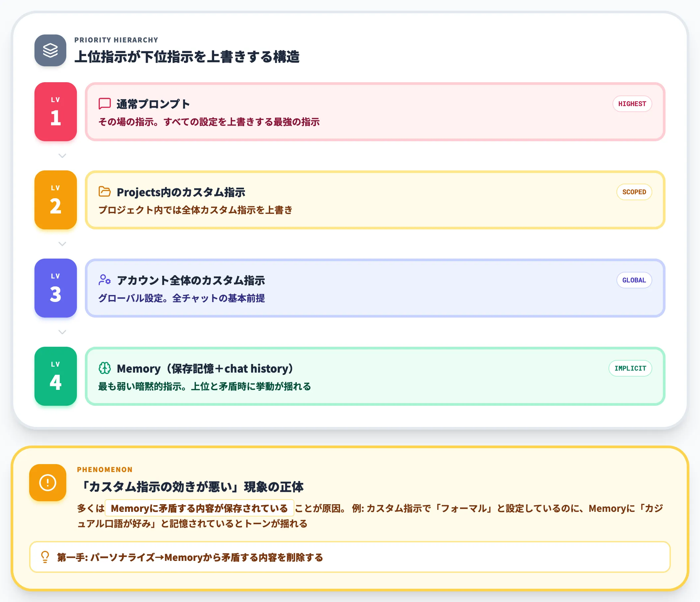
Task: Click the description グローバル設定。全チャットの基本前提
Action: (181, 298)
